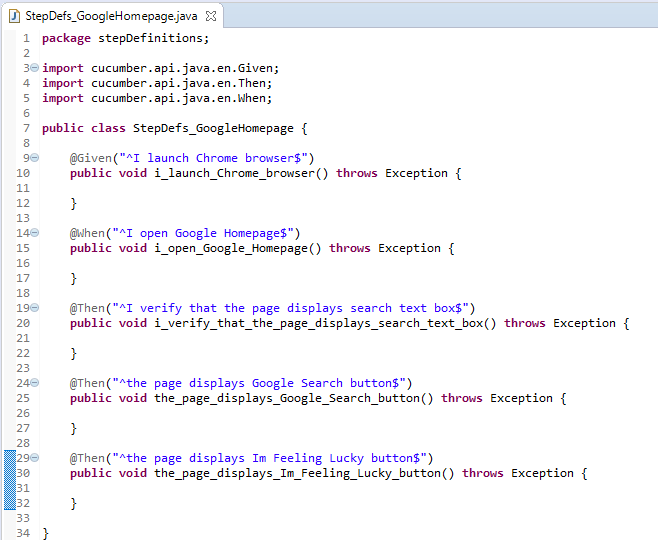This screenshot has width=658, height=540.
Task: Click closing brace on line 12
Action: (x=73, y=203)
